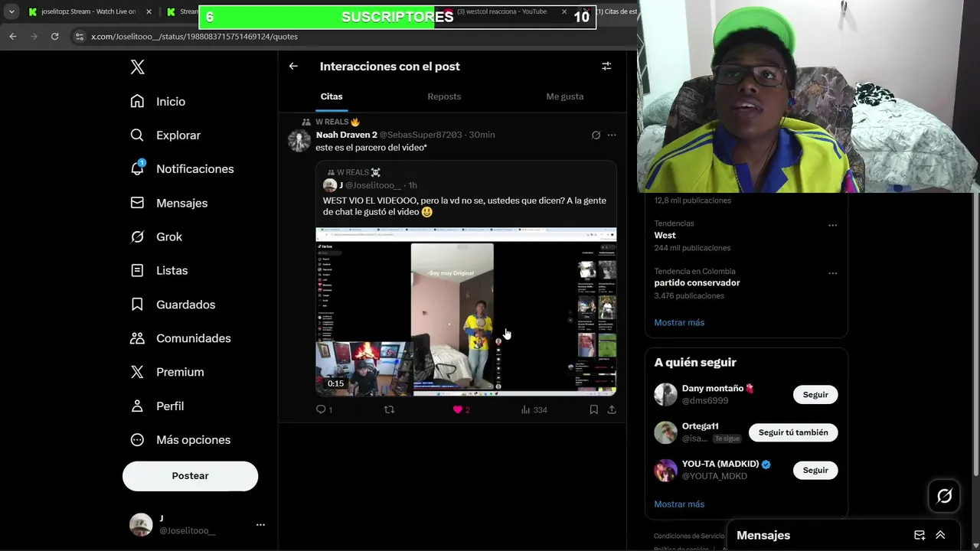This screenshot has width=980, height=551.
Task: Click the Comunidades people icon
Action: [137, 338]
